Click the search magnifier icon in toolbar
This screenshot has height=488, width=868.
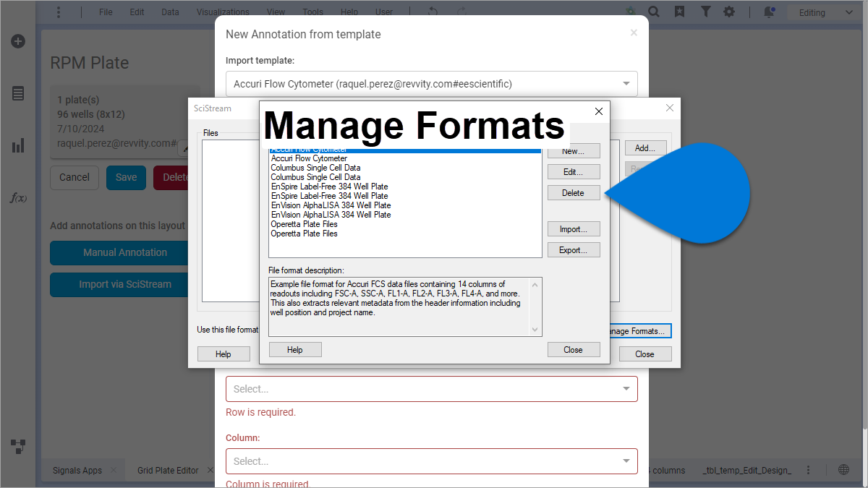[x=654, y=12]
